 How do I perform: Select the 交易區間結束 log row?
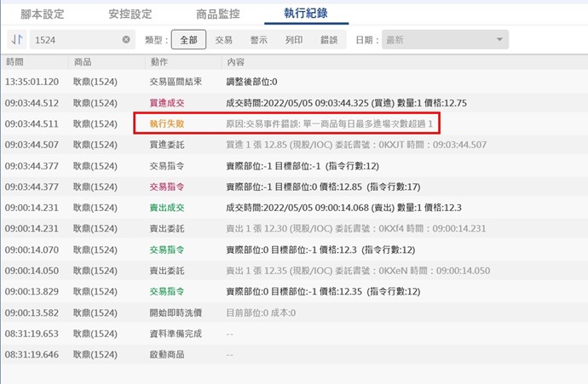pyautogui.click(x=176, y=82)
